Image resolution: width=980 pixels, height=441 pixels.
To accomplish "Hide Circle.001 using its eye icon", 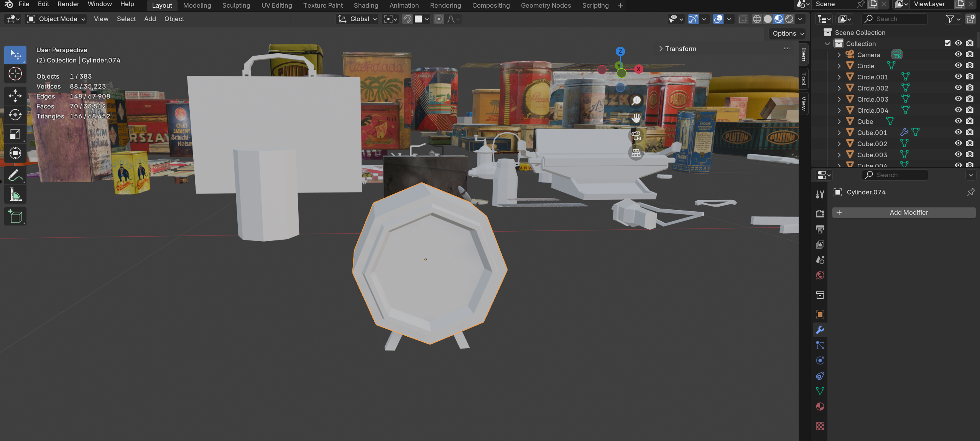I will coord(958,77).
